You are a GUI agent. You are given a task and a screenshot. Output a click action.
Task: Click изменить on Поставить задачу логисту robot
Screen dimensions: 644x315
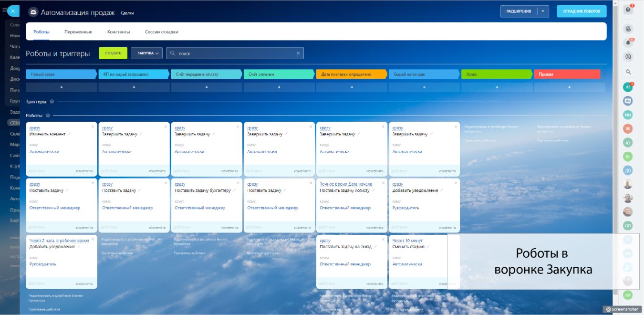click(x=375, y=227)
